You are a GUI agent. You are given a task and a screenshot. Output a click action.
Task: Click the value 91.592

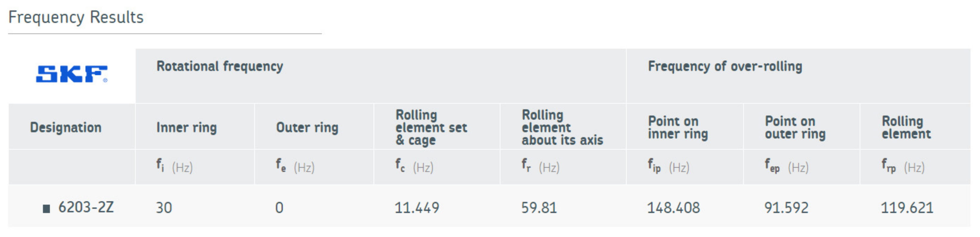786,208
